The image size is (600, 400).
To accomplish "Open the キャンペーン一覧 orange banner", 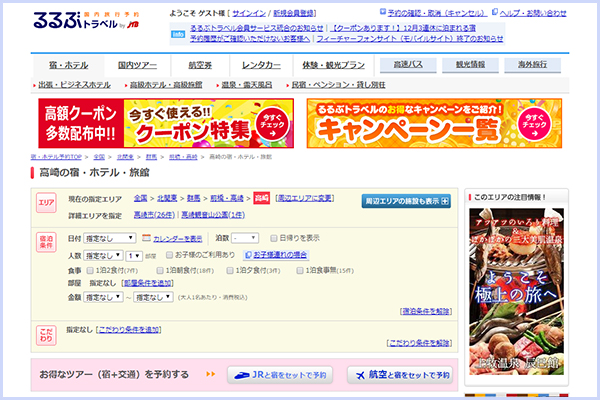I will (x=430, y=122).
